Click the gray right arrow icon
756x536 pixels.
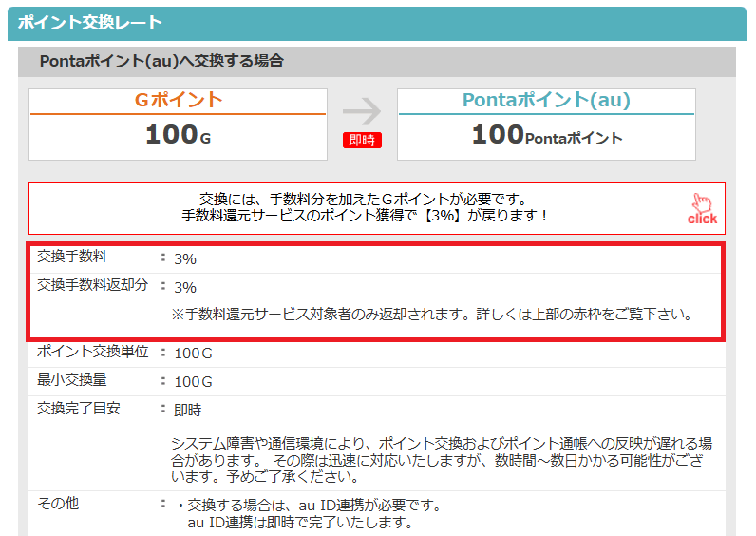pos(361,110)
